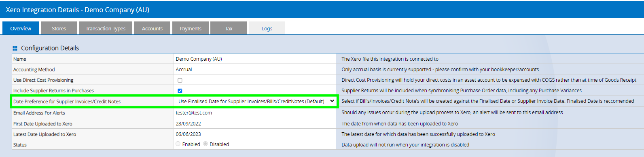The image size is (644, 157).
Task: Open the Transaction Types tab
Action: (106, 28)
